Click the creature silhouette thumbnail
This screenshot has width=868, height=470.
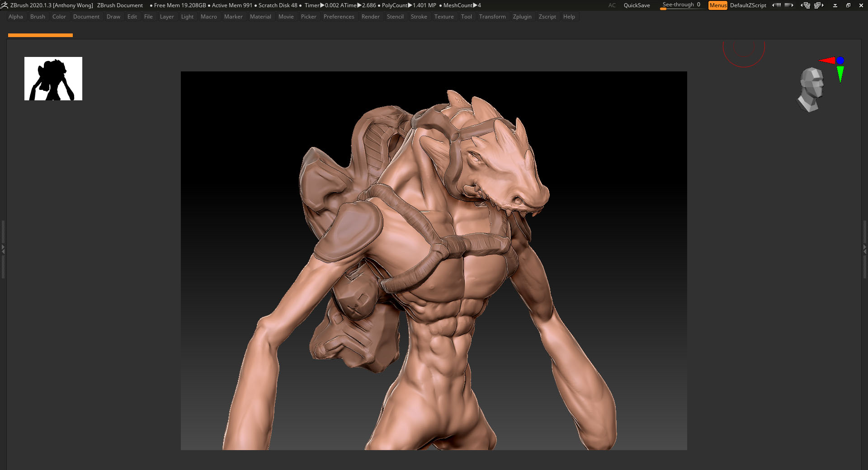[53, 79]
